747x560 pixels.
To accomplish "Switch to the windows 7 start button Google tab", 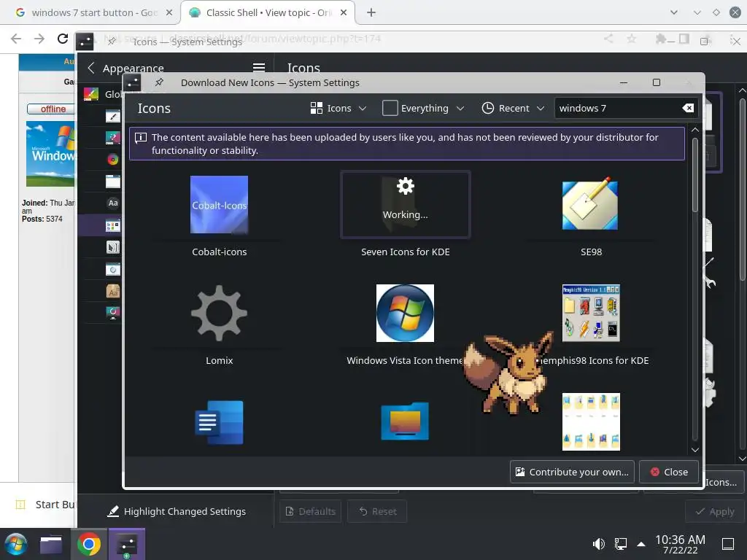I will pos(93,13).
